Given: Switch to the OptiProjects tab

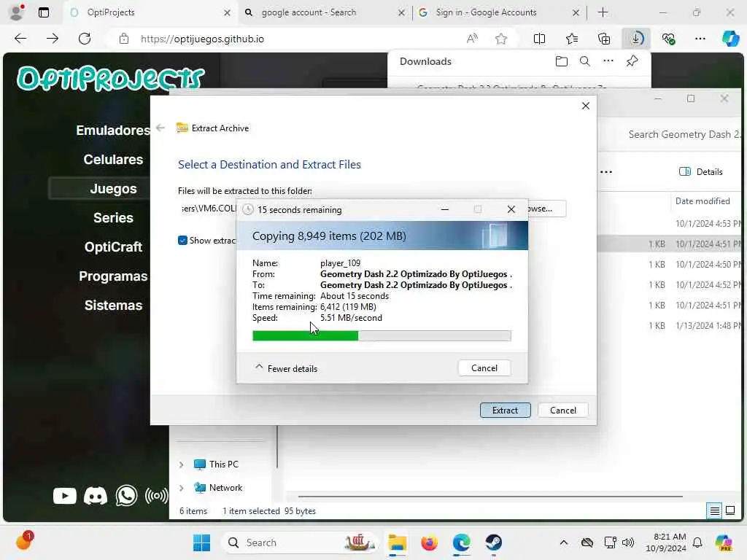Looking at the screenshot, I should point(150,12).
